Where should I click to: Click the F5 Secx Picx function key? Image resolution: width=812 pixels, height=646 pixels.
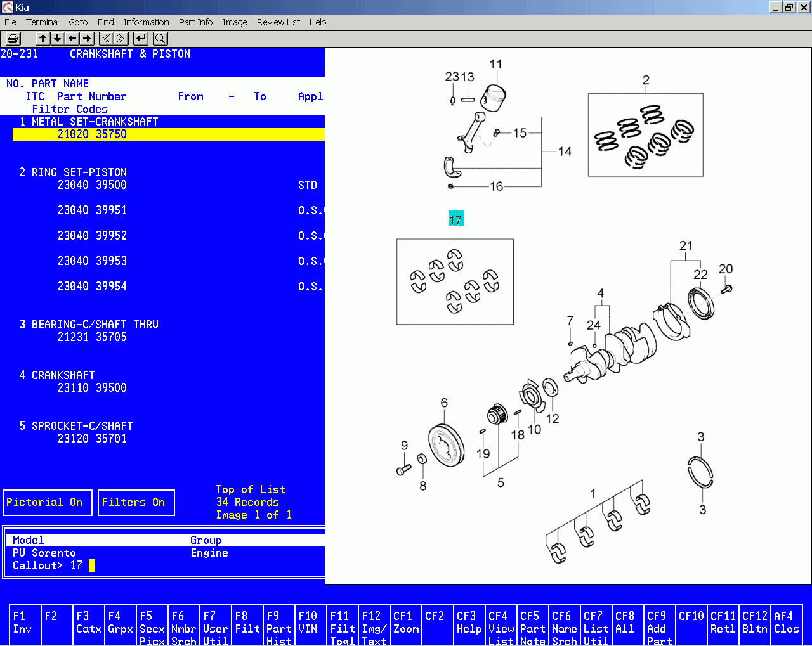(152, 626)
